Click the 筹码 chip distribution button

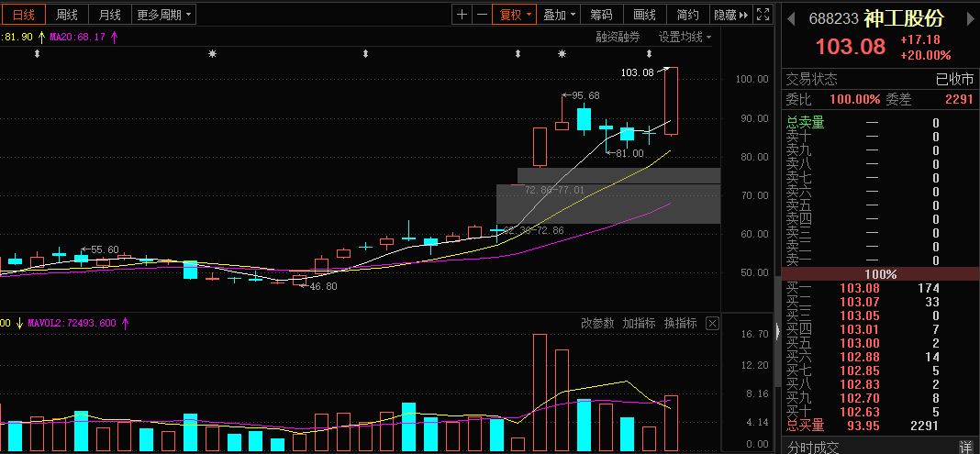click(602, 15)
